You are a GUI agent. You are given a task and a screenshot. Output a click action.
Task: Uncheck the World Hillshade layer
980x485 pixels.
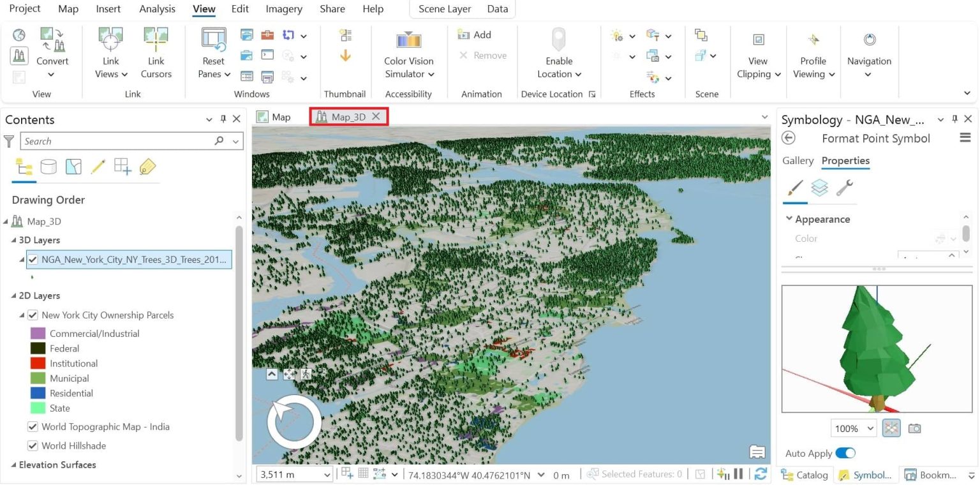31,445
